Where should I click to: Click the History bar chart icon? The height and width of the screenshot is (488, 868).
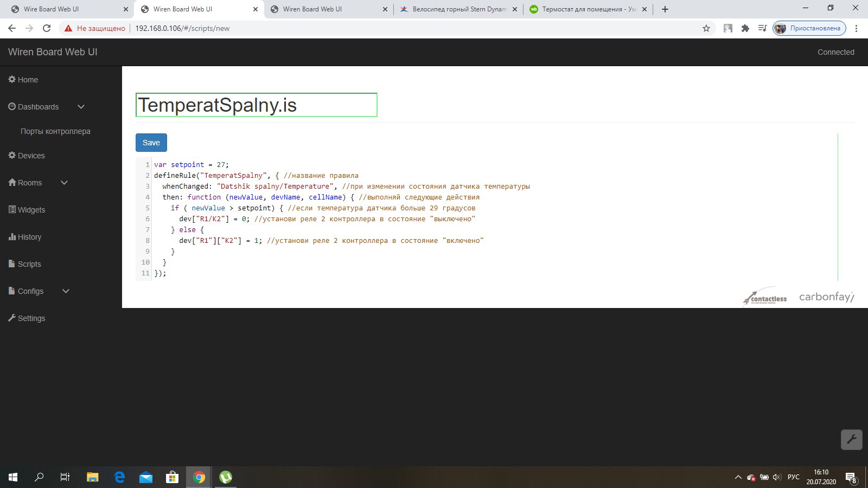click(12, 236)
